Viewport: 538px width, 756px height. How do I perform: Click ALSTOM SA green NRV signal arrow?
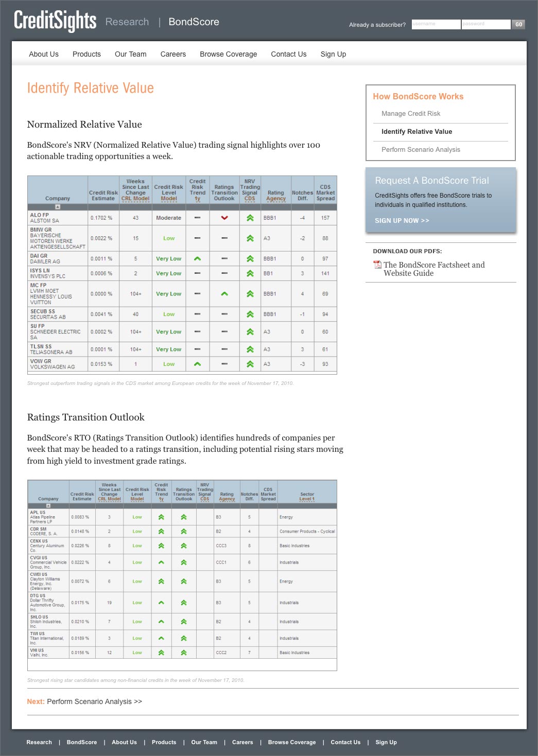point(250,218)
